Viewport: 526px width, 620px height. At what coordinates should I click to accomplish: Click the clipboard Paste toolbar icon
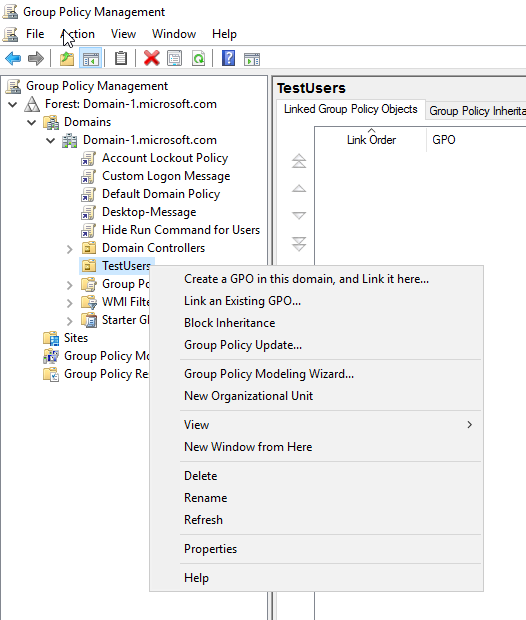[x=121, y=59]
